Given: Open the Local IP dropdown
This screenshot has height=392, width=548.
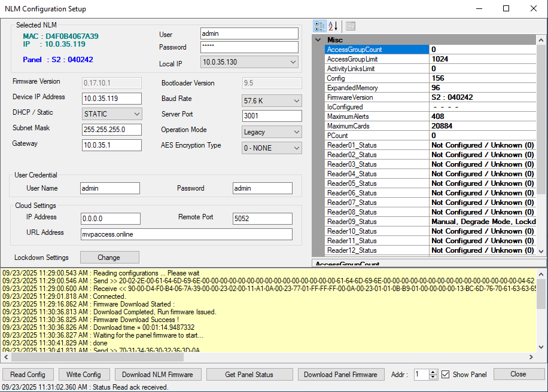Looking at the screenshot, I should point(293,62).
